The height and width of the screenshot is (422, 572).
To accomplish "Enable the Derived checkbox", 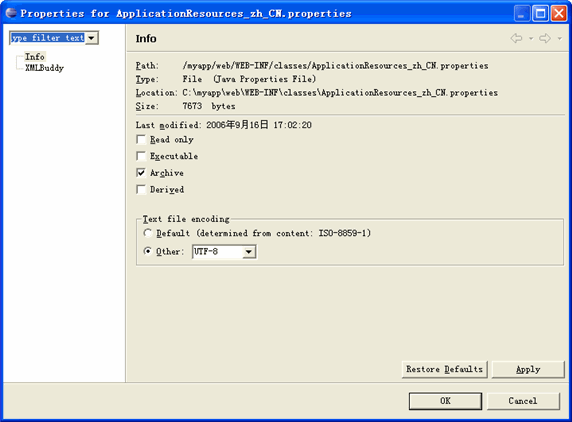I will (141, 190).
